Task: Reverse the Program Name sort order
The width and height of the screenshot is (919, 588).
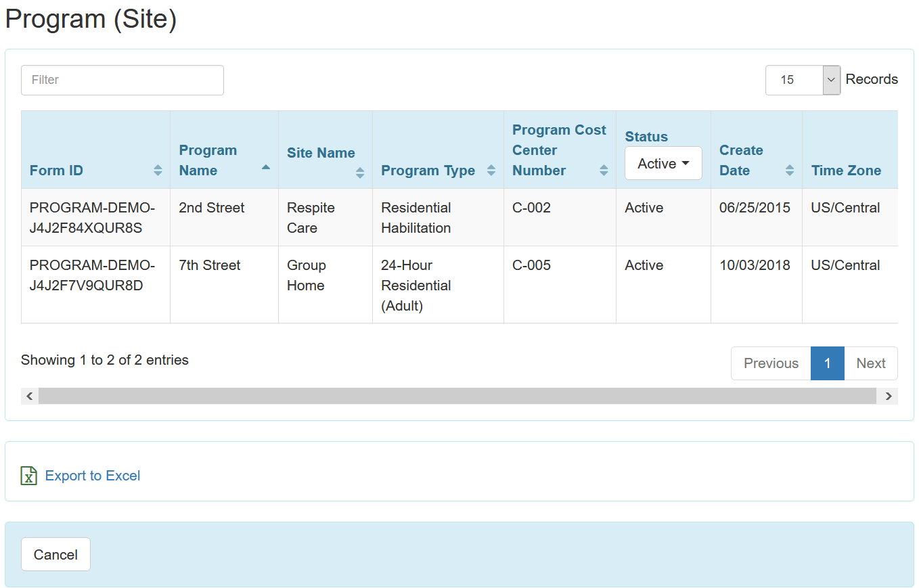Action: 265,166
